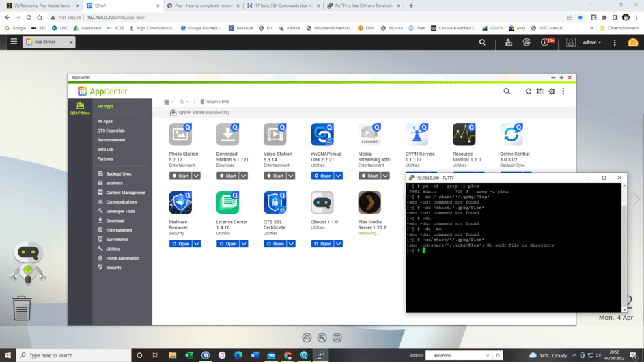Click the Windows taskbar search box
This screenshot has height=362, width=644.
(74, 355)
